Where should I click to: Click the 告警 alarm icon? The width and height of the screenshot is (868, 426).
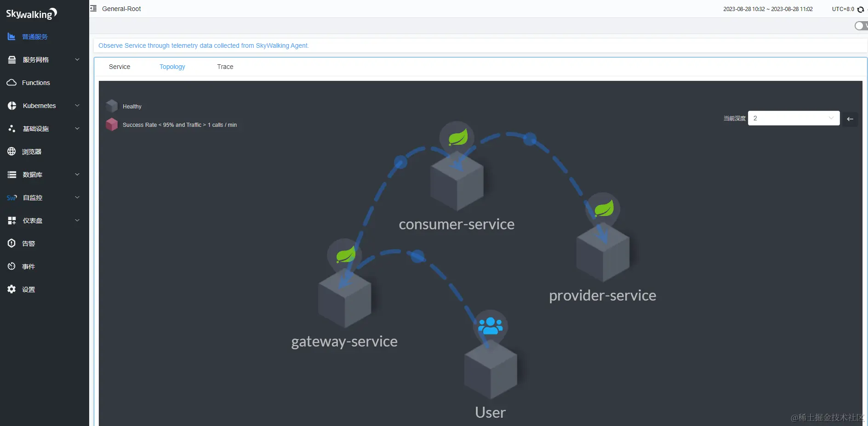tap(11, 243)
